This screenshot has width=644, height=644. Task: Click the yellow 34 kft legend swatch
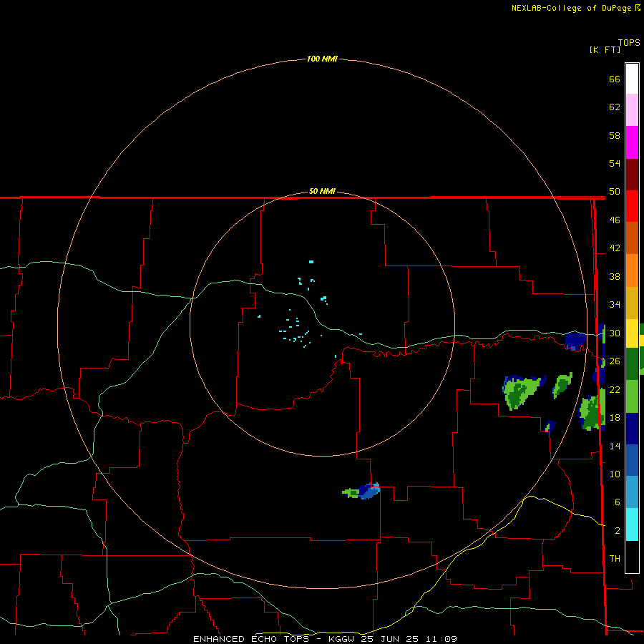(632, 333)
